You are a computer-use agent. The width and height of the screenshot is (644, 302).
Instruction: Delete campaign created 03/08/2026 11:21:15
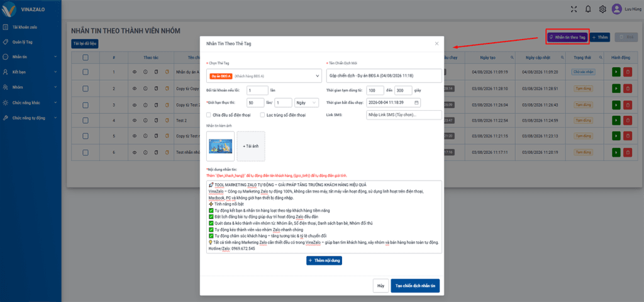[x=628, y=137]
